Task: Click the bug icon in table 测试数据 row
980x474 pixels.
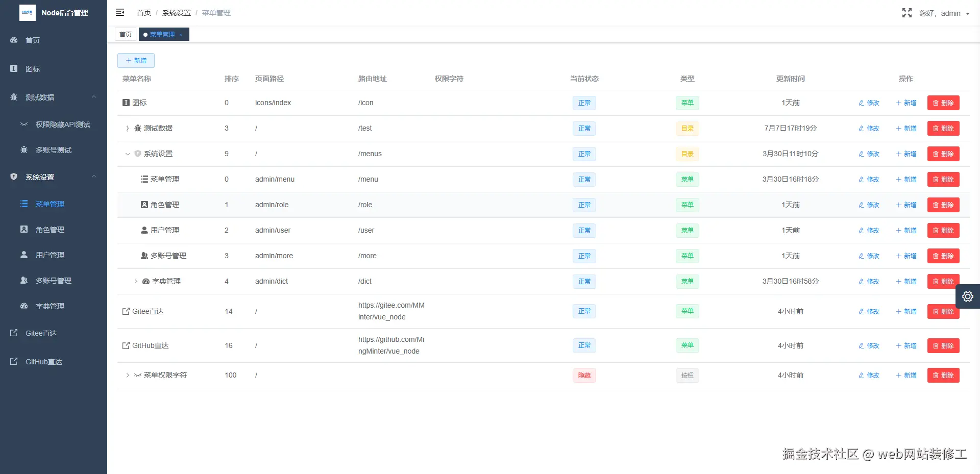Action: point(138,128)
